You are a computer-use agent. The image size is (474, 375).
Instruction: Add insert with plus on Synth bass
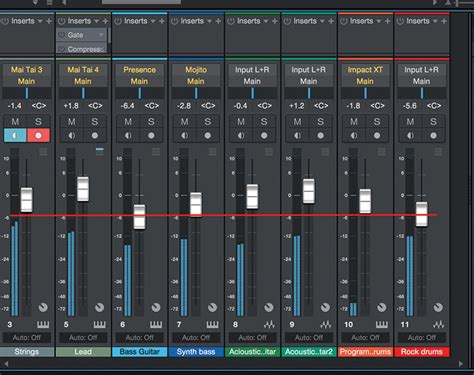(218, 21)
